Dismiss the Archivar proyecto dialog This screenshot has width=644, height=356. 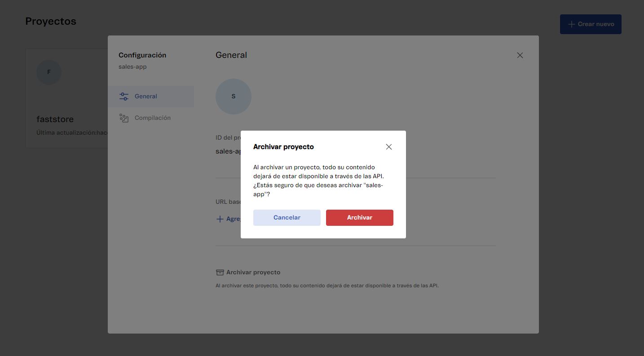(x=389, y=146)
